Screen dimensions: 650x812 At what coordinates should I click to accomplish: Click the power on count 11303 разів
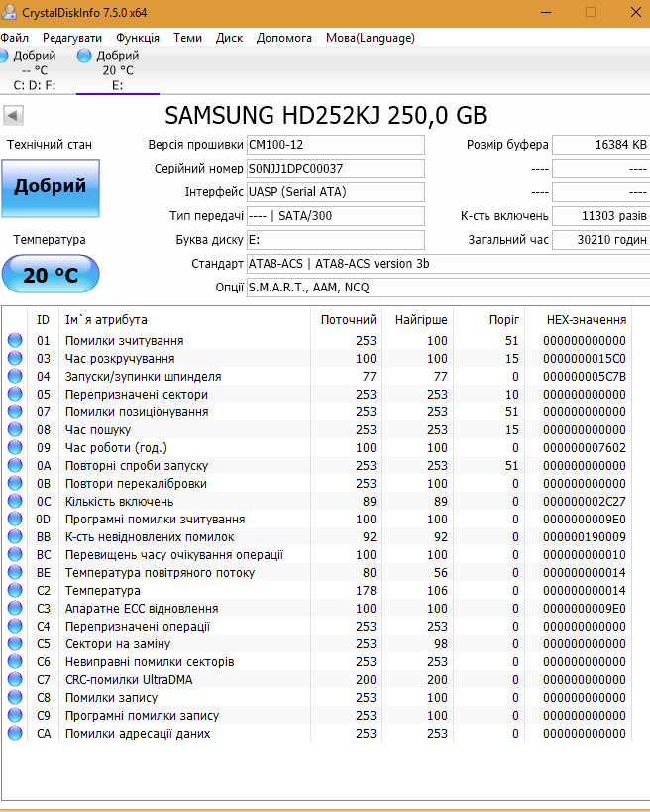pyautogui.click(x=600, y=216)
